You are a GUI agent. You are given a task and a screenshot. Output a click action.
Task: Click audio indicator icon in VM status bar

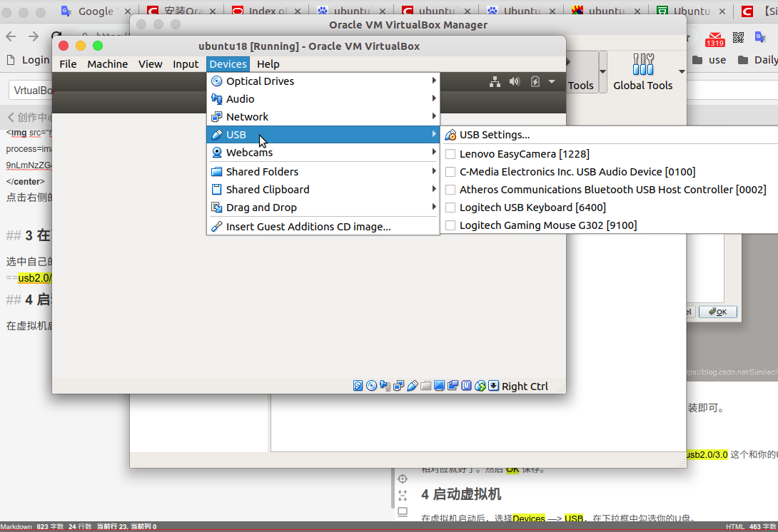pos(385,386)
